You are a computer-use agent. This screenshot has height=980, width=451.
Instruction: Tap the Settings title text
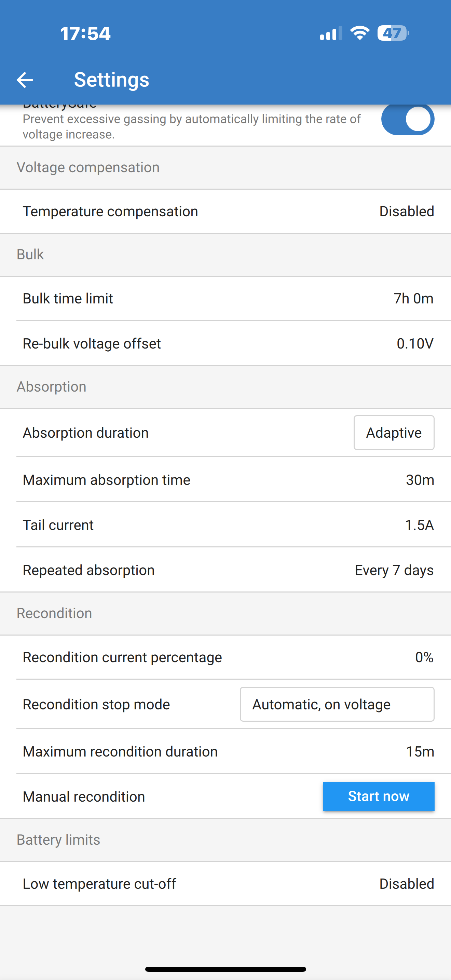coord(111,80)
